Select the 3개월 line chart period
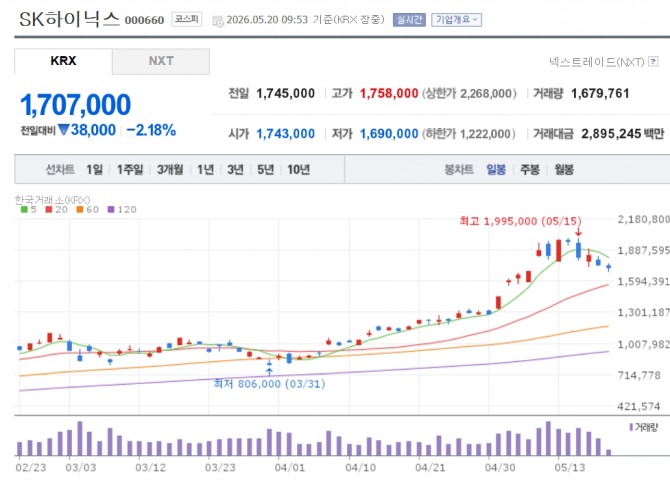The width and height of the screenshot is (670, 488). 170,170
